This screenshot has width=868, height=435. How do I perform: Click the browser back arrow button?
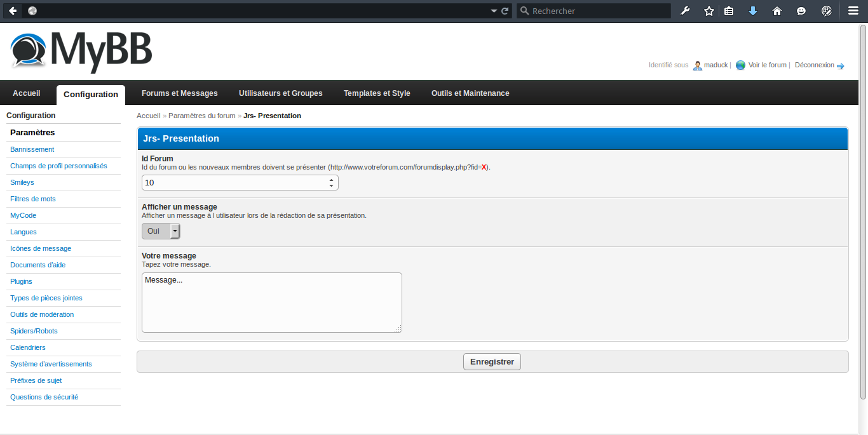coord(13,11)
